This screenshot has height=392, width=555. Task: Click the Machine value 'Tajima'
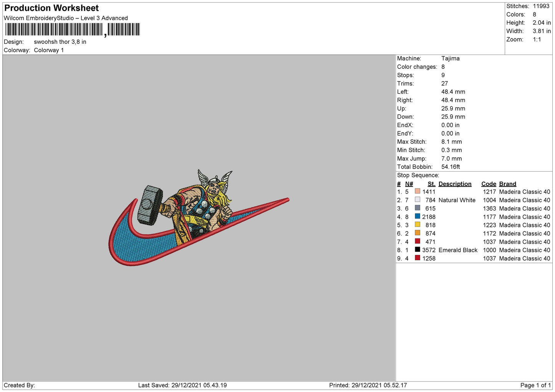click(x=450, y=58)
